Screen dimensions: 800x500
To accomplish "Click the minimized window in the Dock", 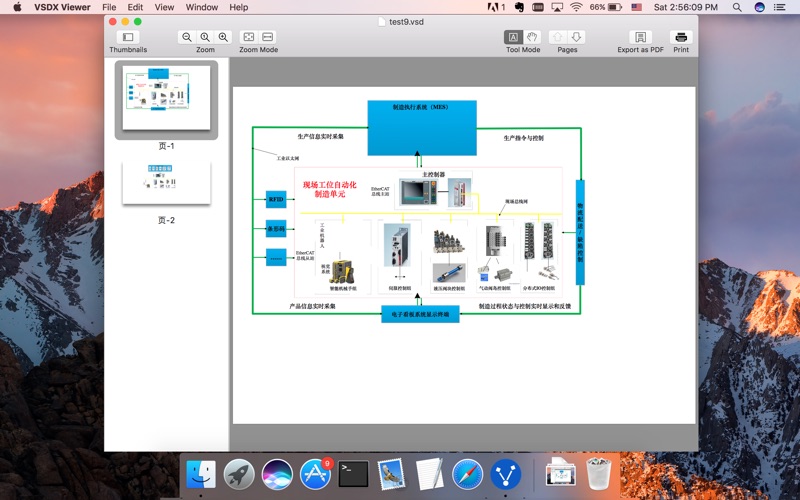I will click(560, 472).
